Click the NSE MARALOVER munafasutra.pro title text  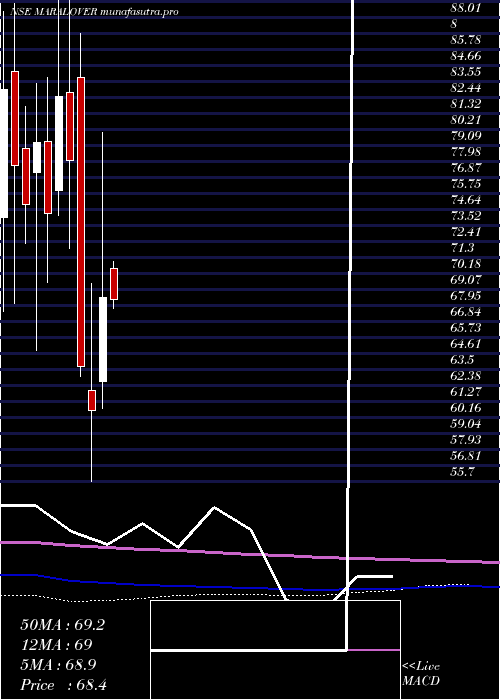point(94,12)
